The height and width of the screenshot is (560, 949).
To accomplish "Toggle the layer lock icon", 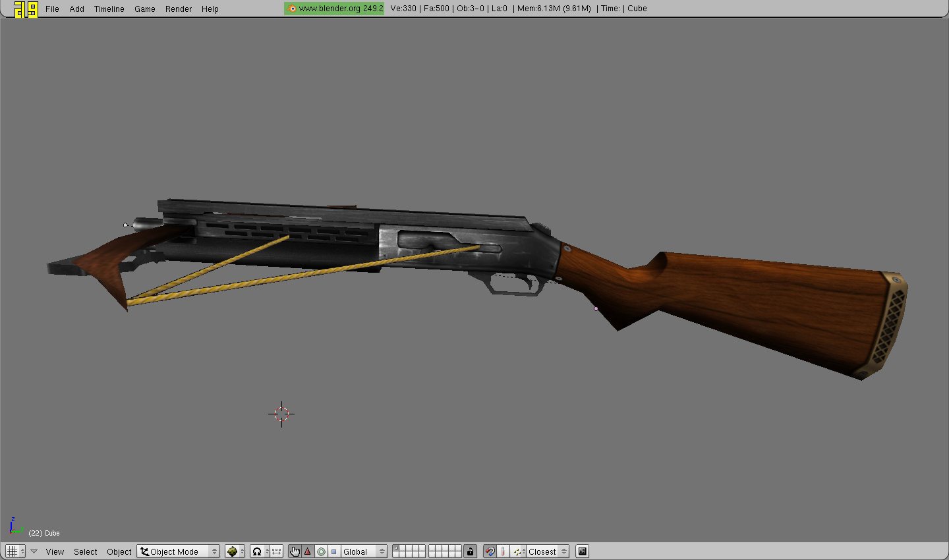I will click(x=470, y=551).
